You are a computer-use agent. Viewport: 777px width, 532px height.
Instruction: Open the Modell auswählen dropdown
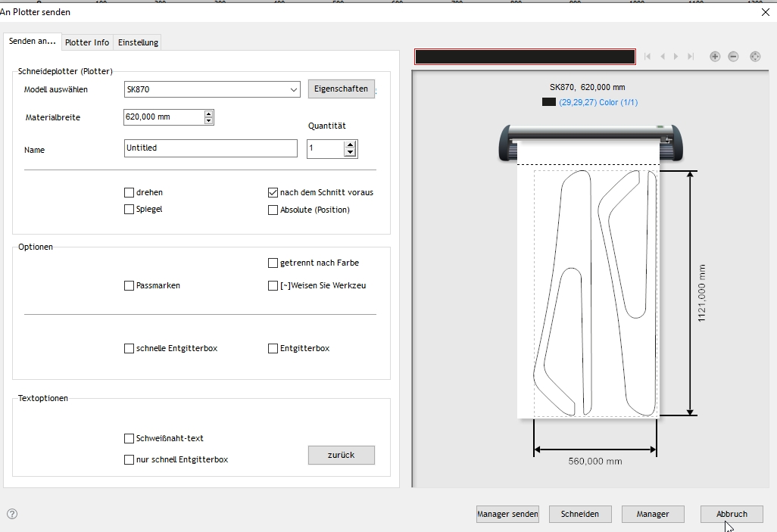point(294,90)
